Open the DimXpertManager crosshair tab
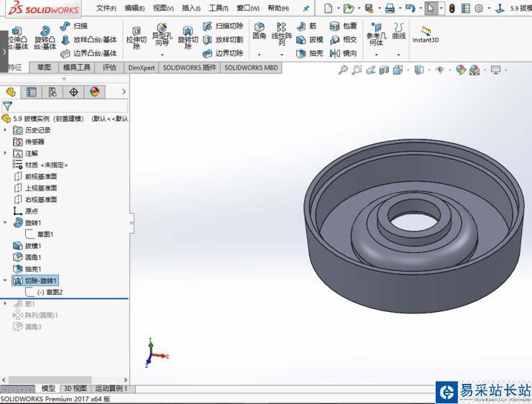The image size is (532, 404). 73,92
